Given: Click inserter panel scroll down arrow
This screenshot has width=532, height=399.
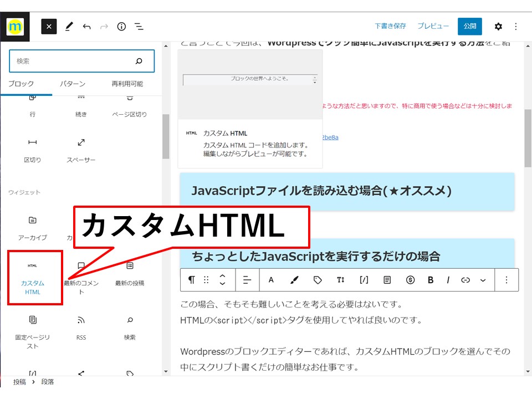Looking at the screenshot, I should (166, 371).
